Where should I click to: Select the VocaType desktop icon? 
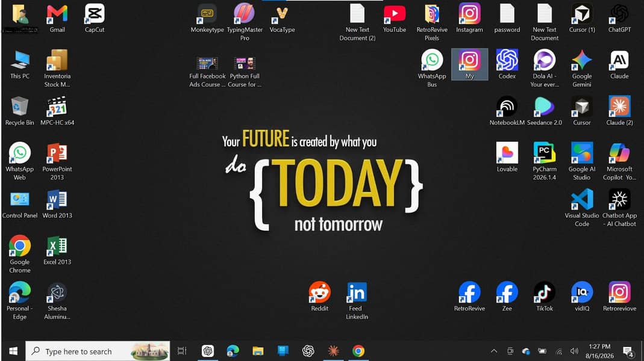[282, 19]
